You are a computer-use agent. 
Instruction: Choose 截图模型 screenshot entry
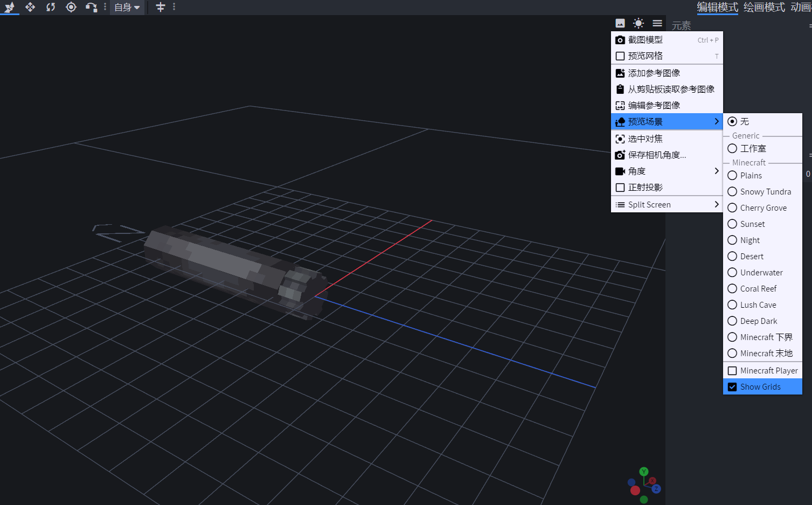tap(667, 40)
